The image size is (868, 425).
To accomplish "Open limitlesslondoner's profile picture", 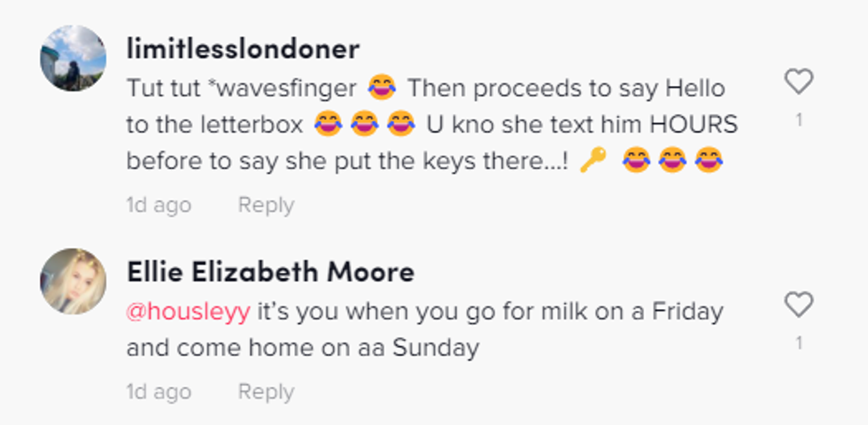I will click(x=74, y=58).
